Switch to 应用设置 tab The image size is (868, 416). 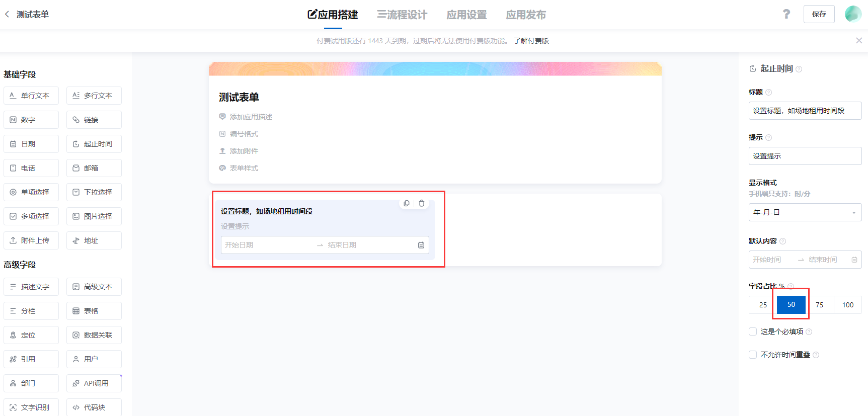click(x=466, y=15)
